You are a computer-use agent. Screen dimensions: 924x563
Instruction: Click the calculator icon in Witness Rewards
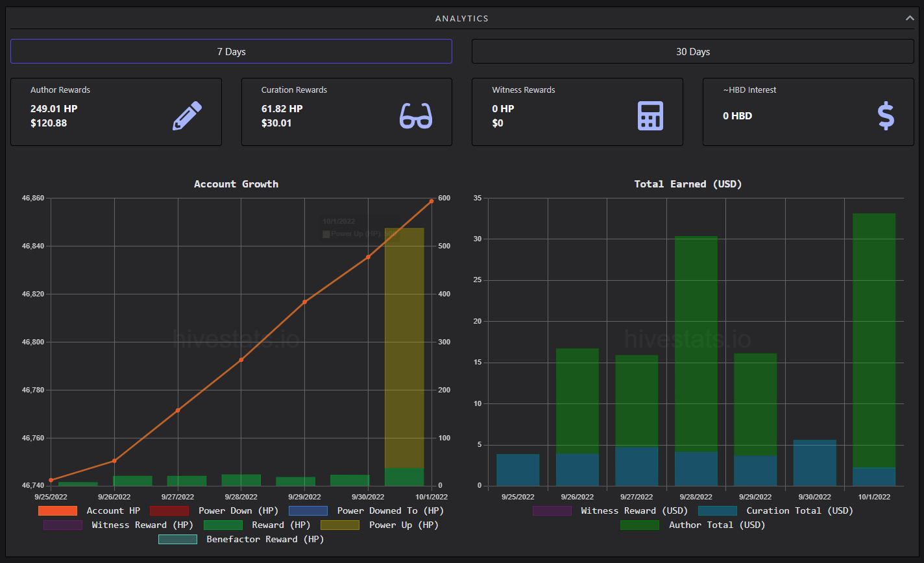tap(650, 116)
